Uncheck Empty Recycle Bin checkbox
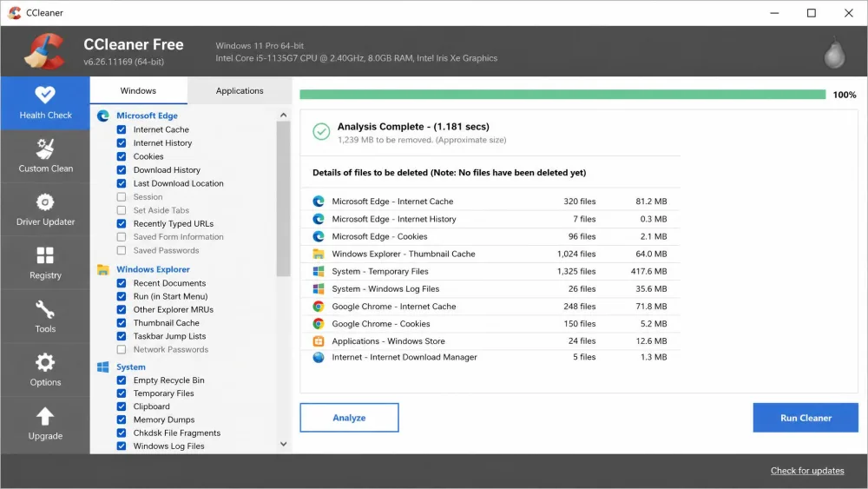The height and width of the screenshot is (489, 868). click(x=122, y=380)
